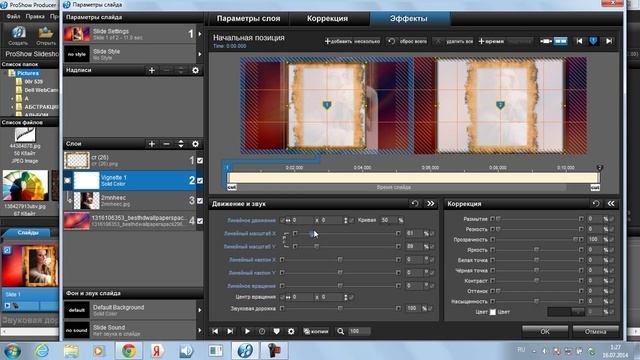Expand the Slide Style arrow

[200, 54]
